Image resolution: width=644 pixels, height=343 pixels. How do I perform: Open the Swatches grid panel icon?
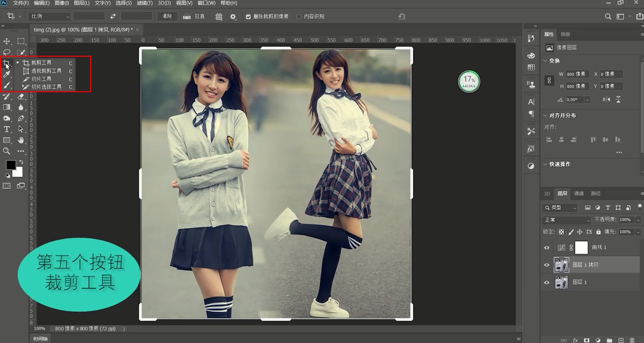pos(531,67)
